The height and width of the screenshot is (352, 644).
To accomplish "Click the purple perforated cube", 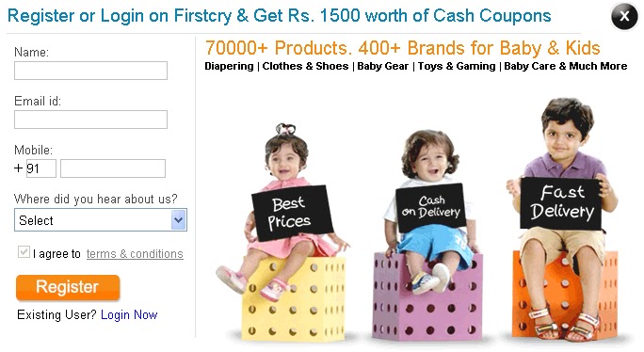I will click(427, 297).
